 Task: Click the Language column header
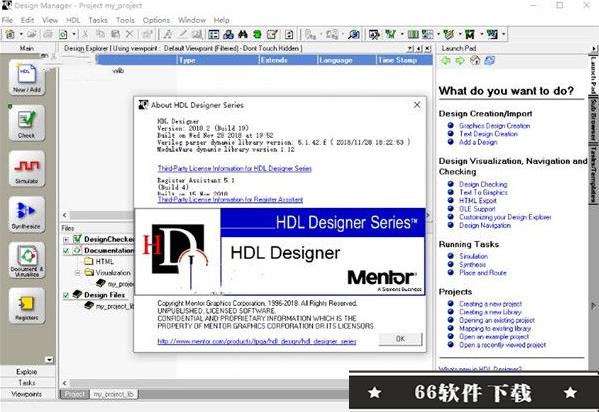tap(347, 60)
